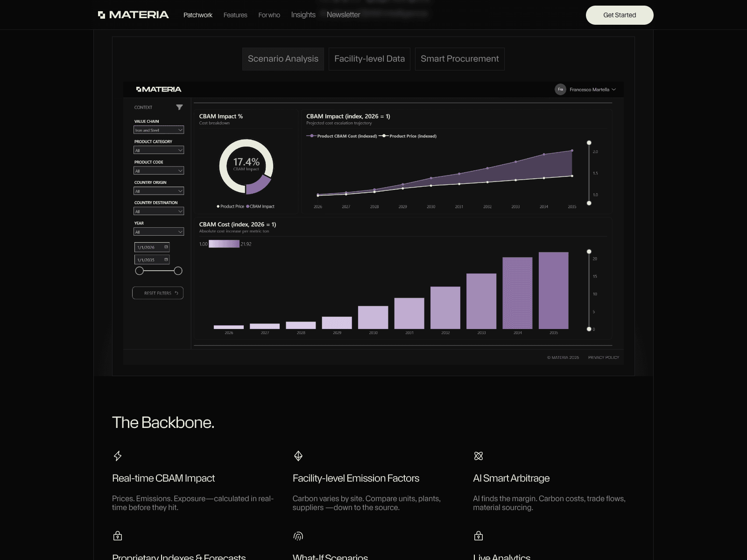Click the Reset Filters button
The image size is (747, 560).
(158, 293)
